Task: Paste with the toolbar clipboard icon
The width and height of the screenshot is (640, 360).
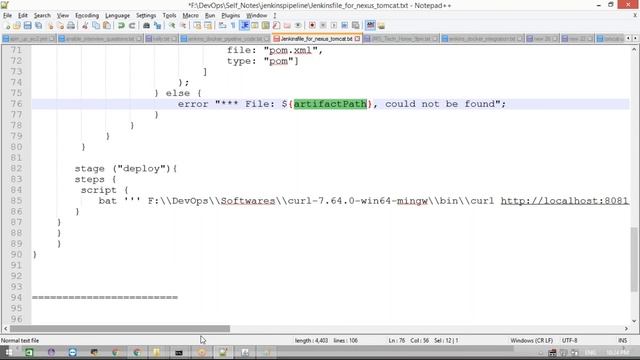Action: 107,26
